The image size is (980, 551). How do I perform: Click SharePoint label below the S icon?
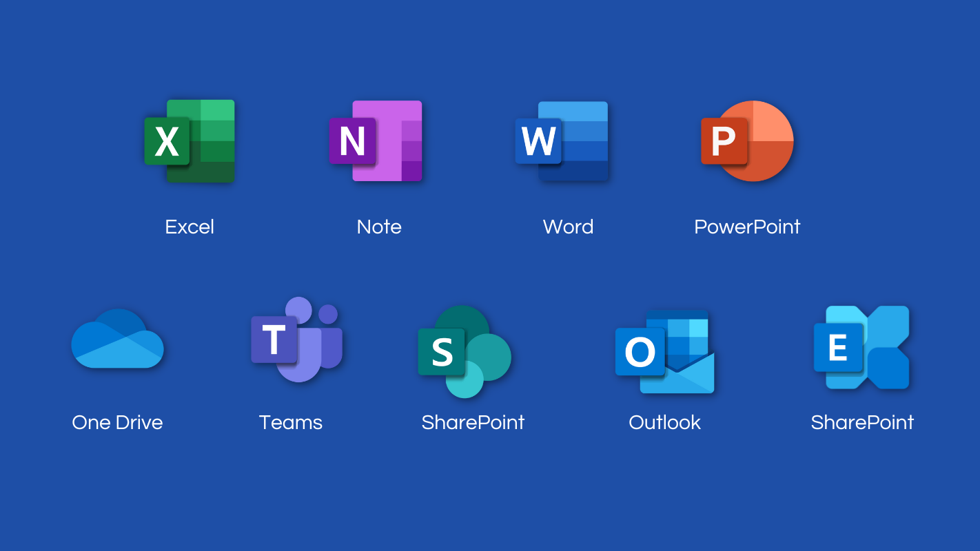click(473, 422)
